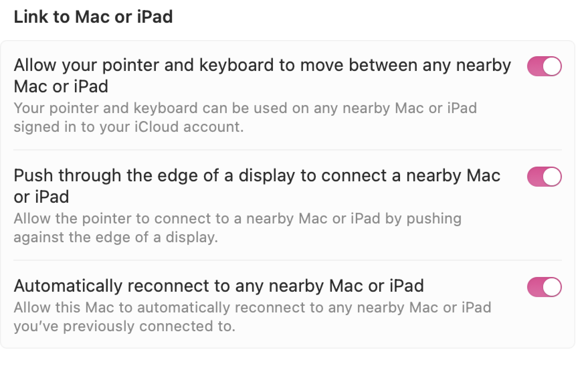The width and height of the screenshot is (588, 372).
Task: Click white knob on Push through edge switch
Action: (552, 177)
